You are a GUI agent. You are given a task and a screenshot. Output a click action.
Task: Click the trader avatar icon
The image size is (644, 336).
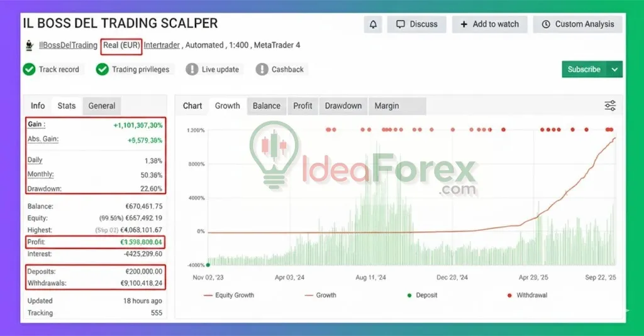[29, 45]
